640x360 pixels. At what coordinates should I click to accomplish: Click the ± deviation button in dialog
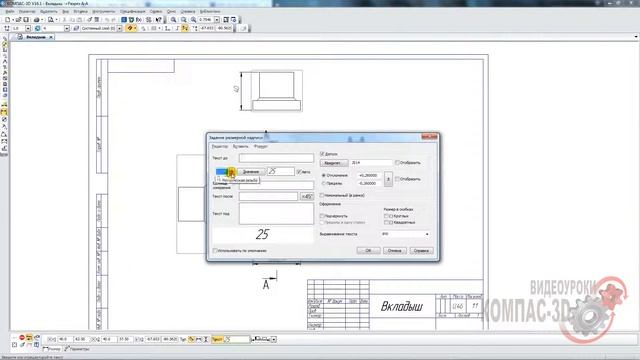(x=388, y=179)
